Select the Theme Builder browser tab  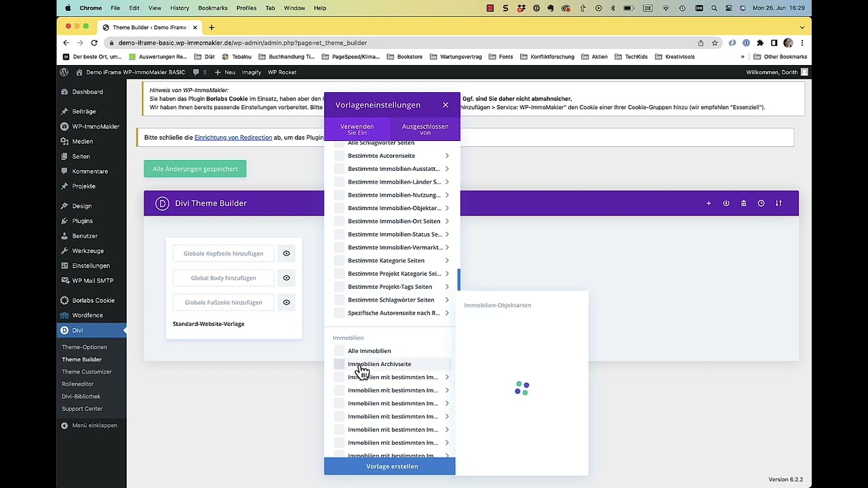pyautogui.click(x=149, y=27)
